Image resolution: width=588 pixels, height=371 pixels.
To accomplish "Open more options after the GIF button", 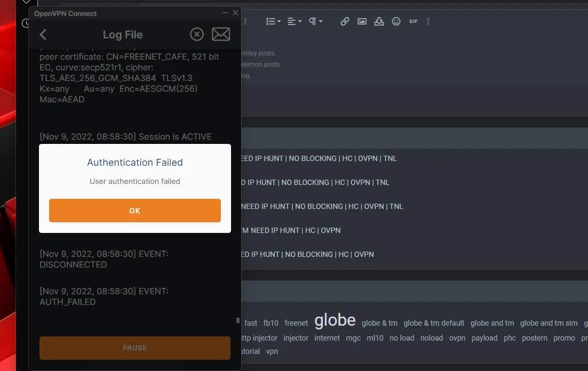I will click(428, 21).
